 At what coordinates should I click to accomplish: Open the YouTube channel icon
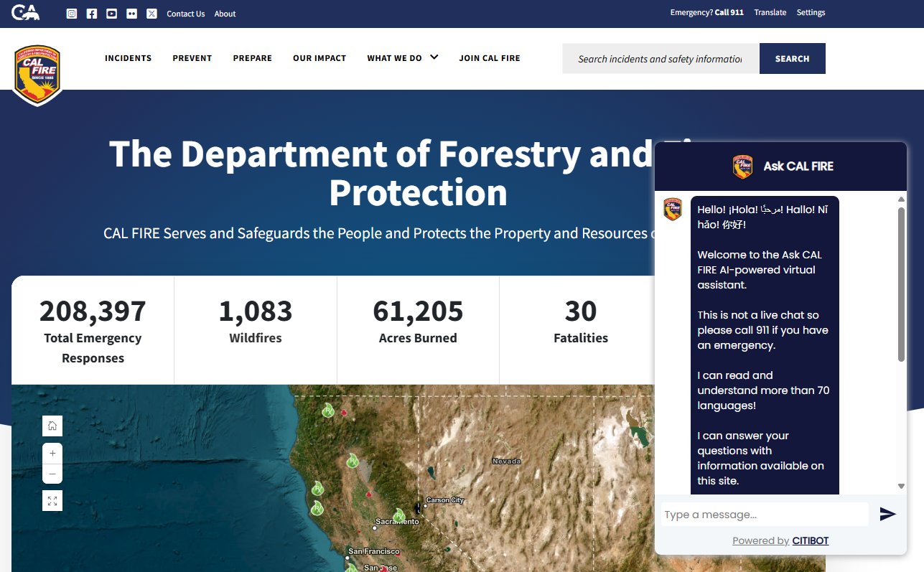click(111, 14)
